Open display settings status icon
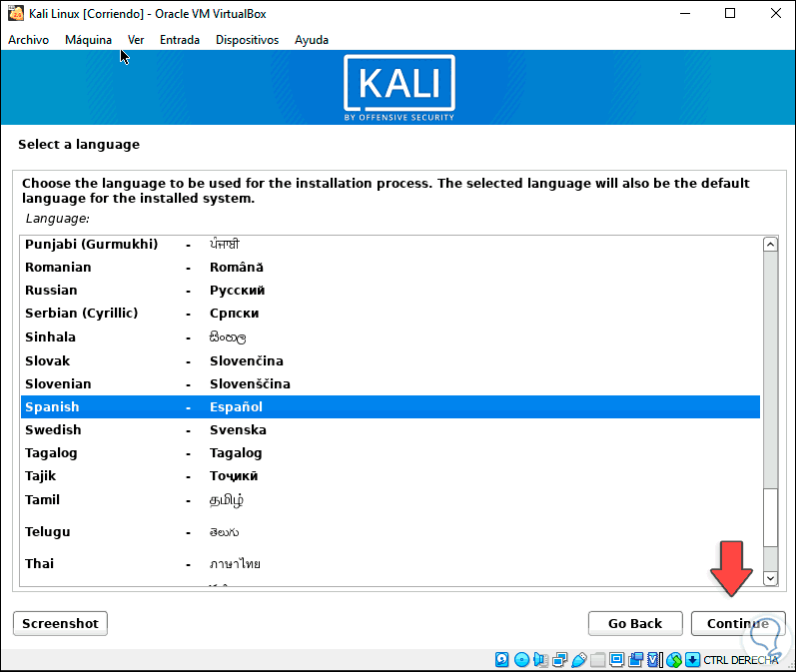 617,659
